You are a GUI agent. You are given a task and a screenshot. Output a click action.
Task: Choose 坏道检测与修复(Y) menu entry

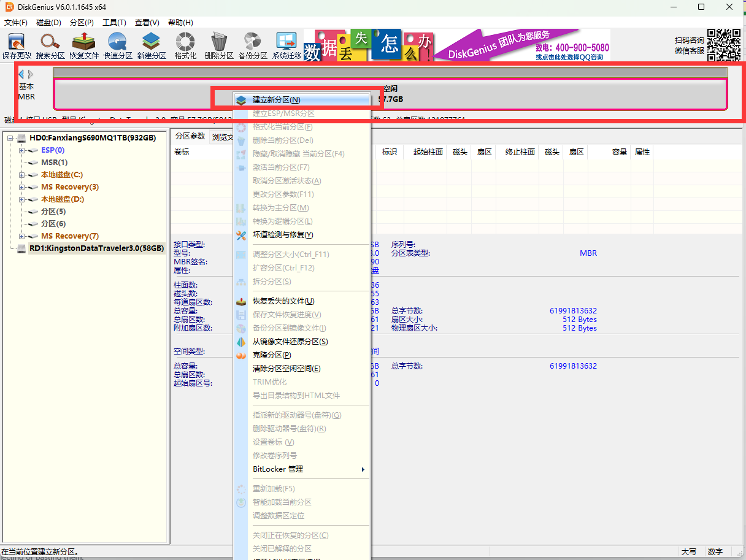pyautogui.click(x=302, y=235)
